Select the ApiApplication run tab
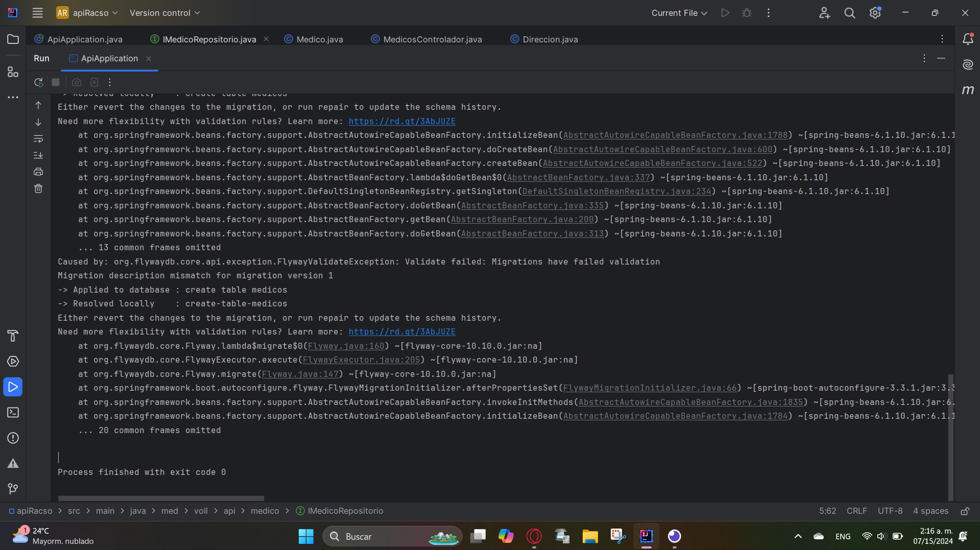Image resolution: width=980 pixels, height=550 pixels. [109, 59]
